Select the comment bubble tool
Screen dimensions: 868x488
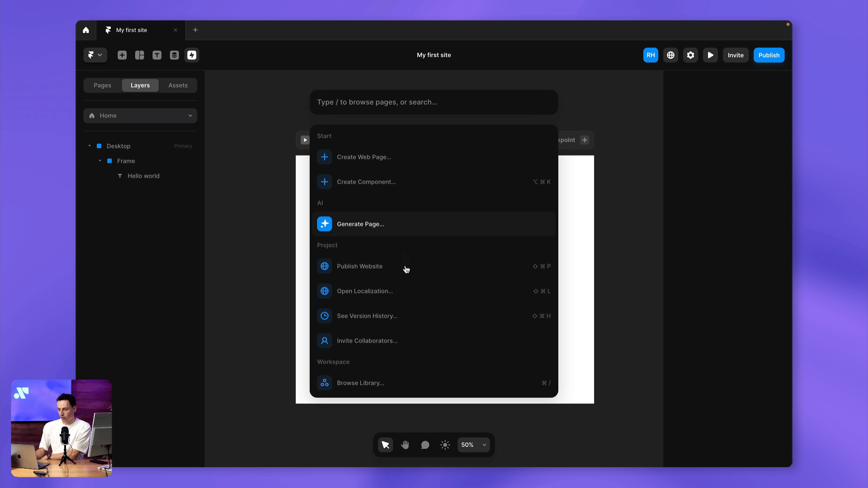pos(425,445)
